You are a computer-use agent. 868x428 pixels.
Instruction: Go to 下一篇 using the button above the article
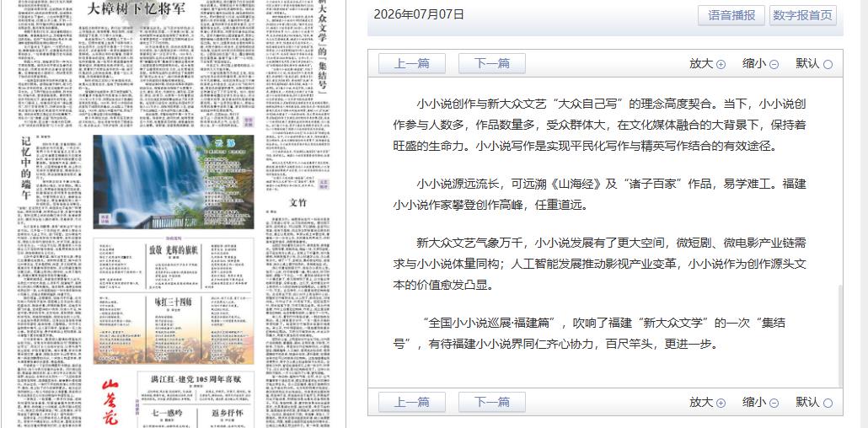coord(492,64)
